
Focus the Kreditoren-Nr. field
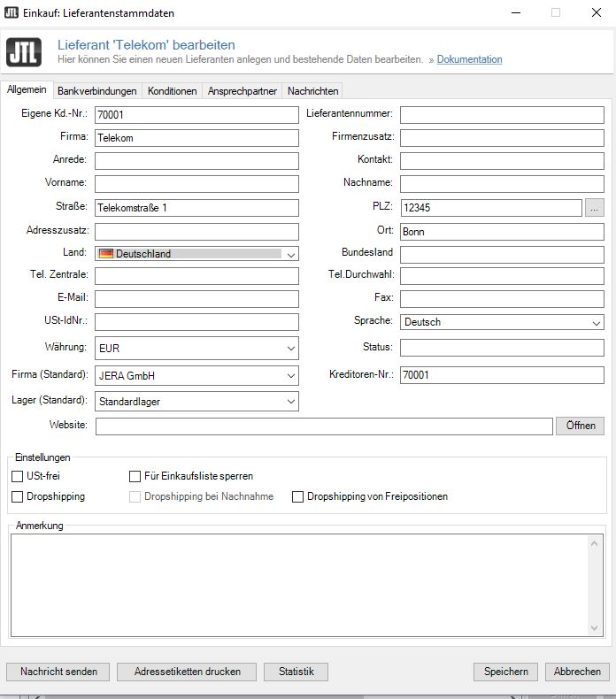502,375
